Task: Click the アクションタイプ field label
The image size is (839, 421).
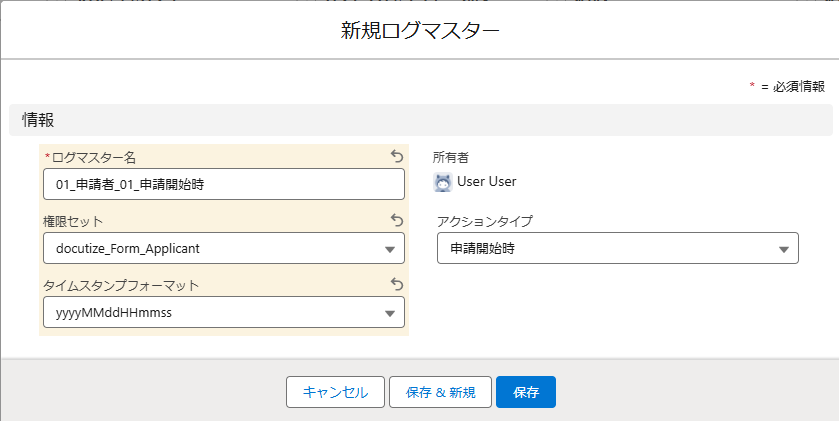Action: [485, 221]
